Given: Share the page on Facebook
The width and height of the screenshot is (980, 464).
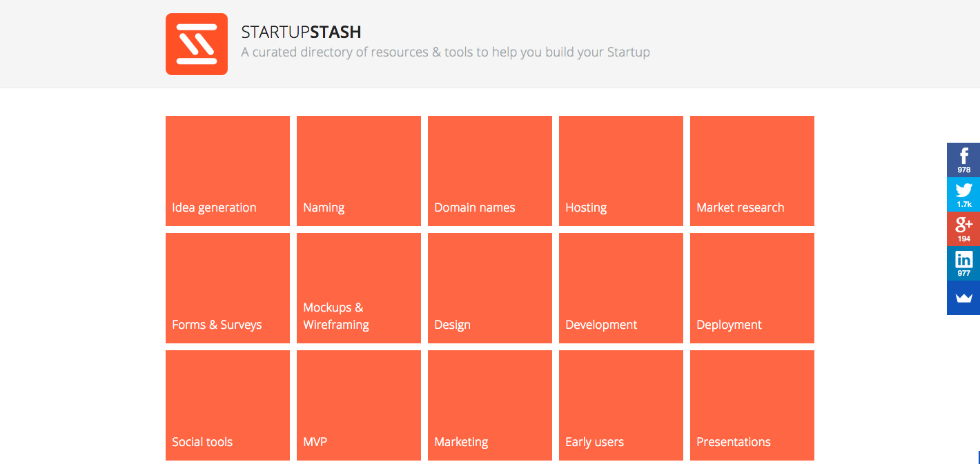Looking at the screenshot, I should pos(963,160).
